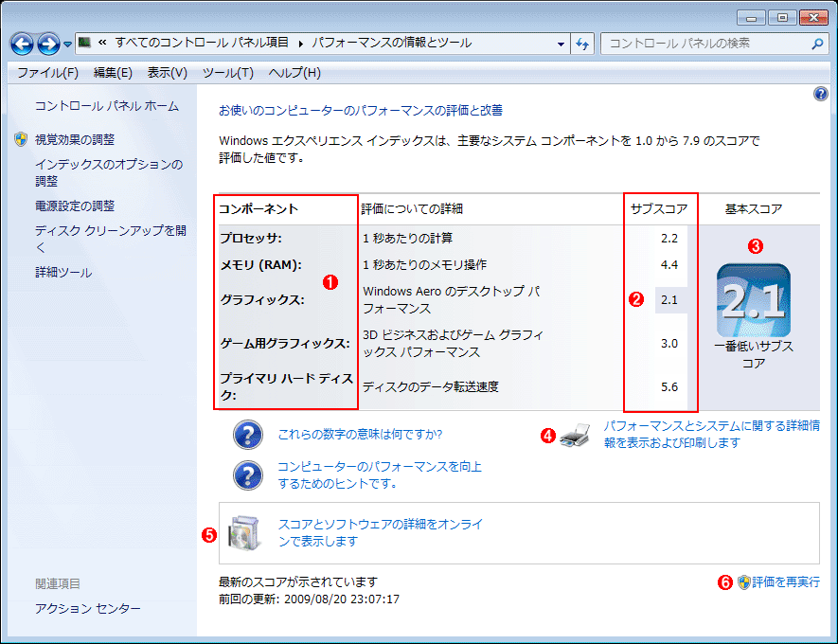Open スコアとソフトウェアの詳細をオンライン link
This screenshot has width=838, height=644.
tap(380, 533)
